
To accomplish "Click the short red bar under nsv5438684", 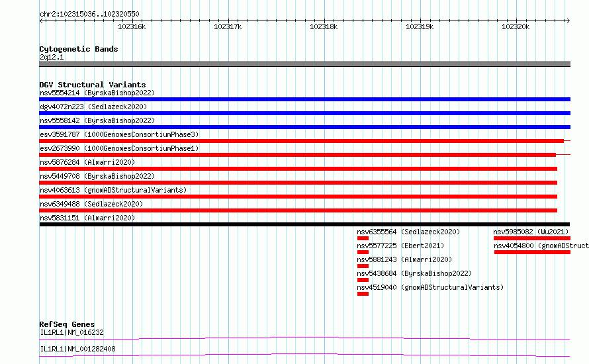I will coord(363,280).
